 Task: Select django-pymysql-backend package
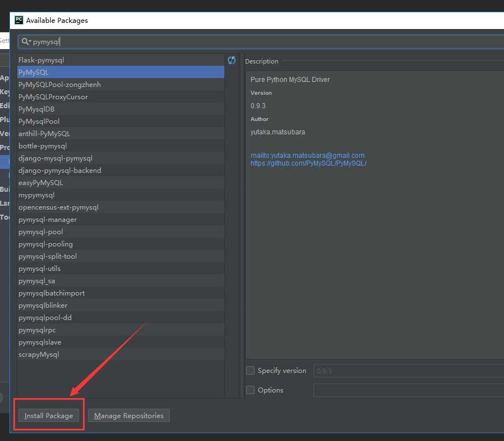[x=121, y=170]
